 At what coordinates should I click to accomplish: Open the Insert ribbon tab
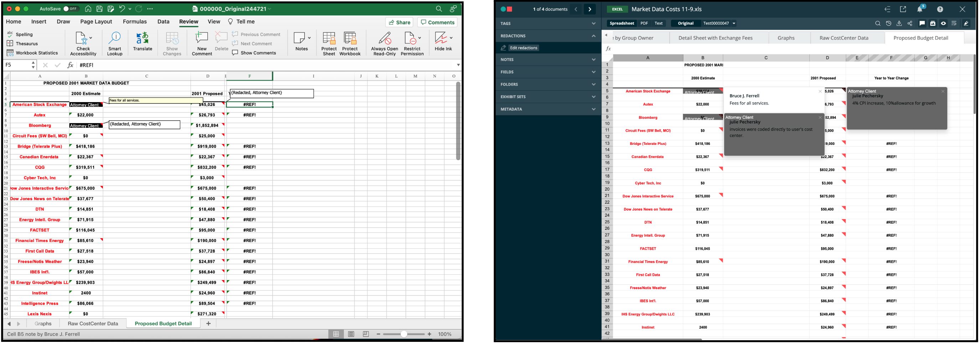[x=39, y=22]
